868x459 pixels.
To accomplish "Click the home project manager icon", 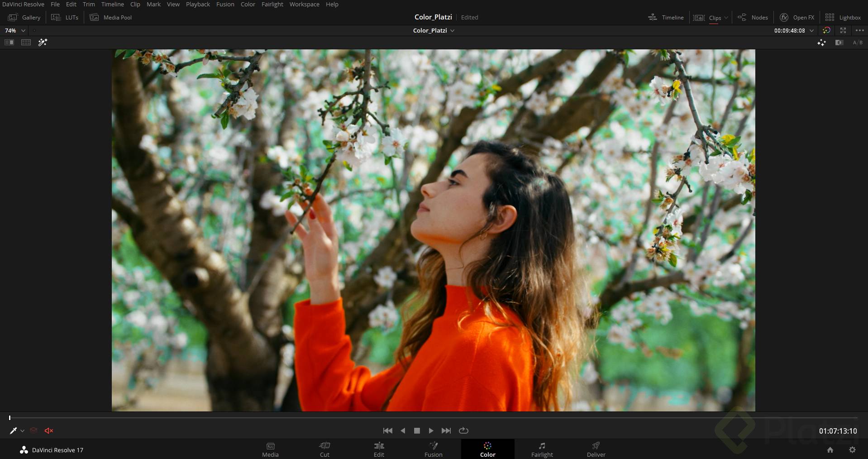I will point(830,449).
